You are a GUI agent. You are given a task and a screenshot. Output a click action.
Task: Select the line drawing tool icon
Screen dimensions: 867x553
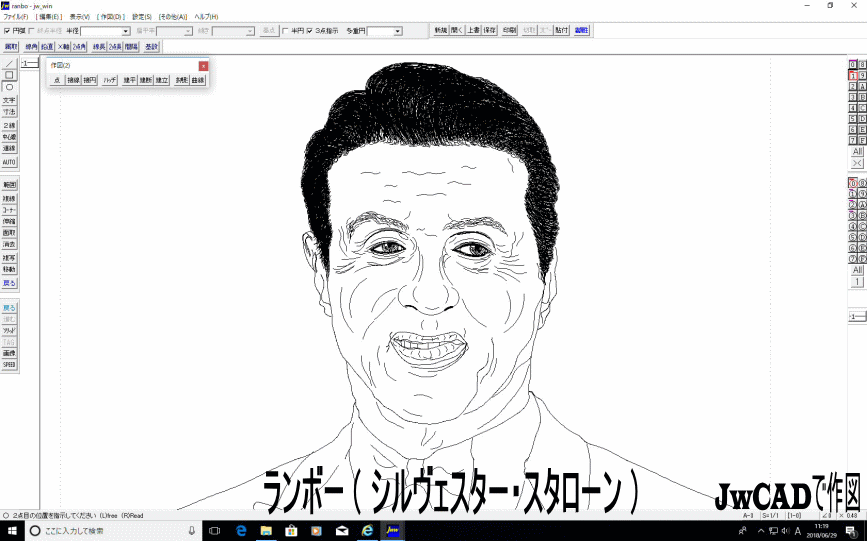point(9,64)
